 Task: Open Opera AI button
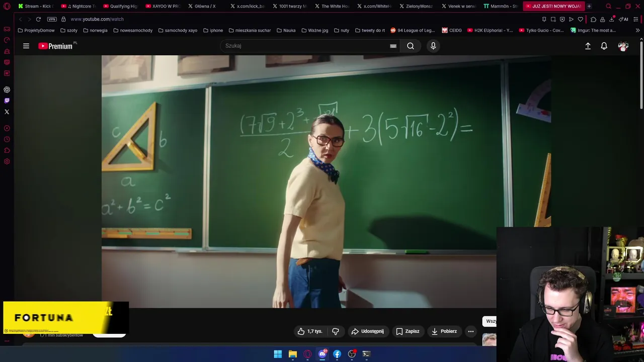click(x=624, y=19)
